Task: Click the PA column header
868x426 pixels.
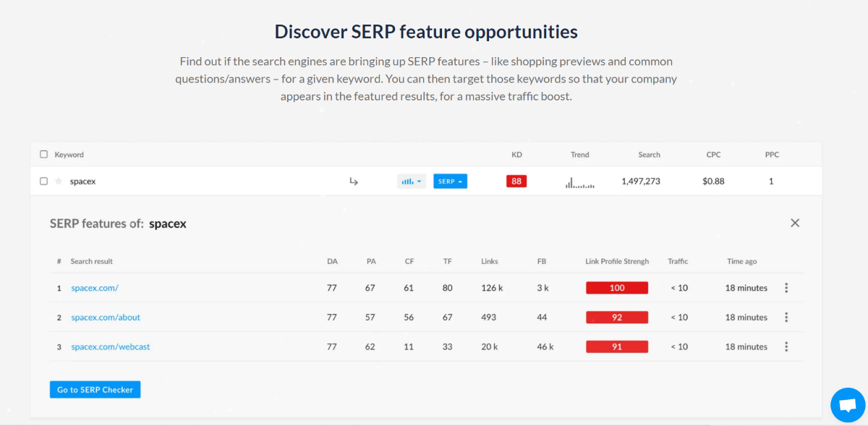Action: click(x=371, y=261)
